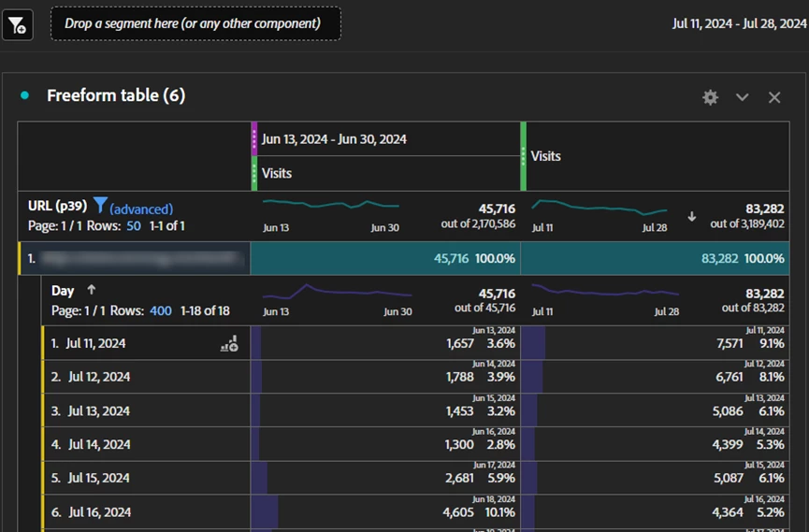Click the 45,716 out of 2,170,586 total

(x=478, y=216)
